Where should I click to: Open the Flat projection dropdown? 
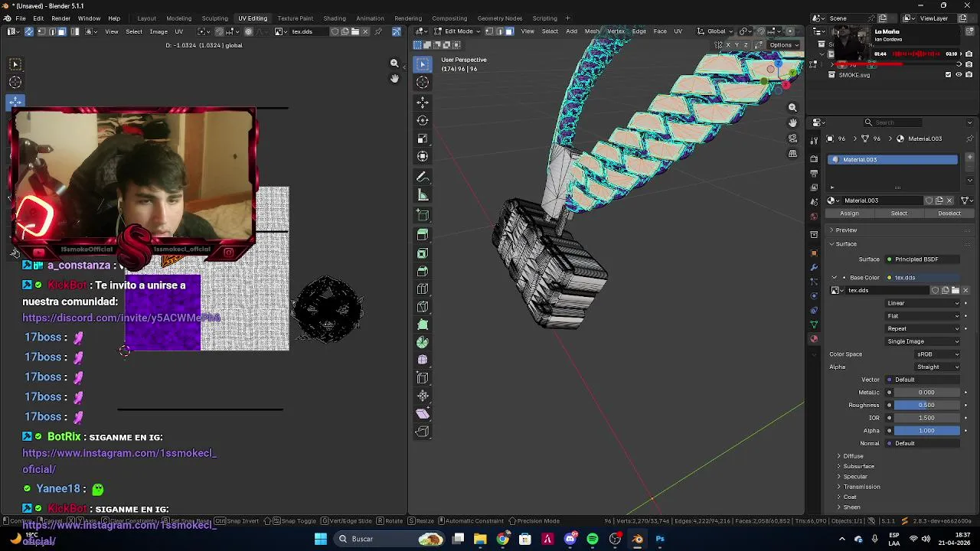pyautogui.click(x=923, y=316)
